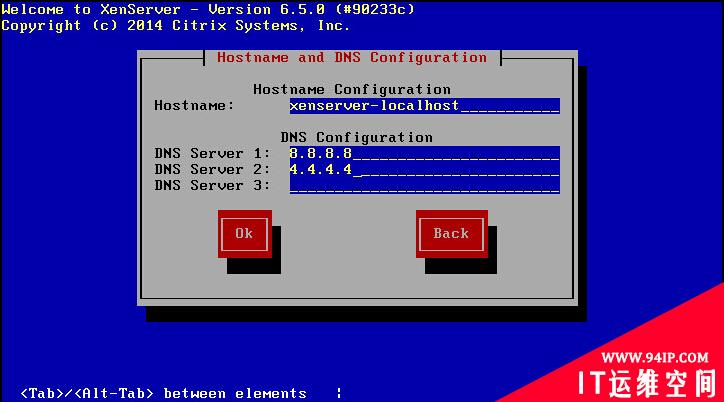724x402 pixels.
Task: Select the DNS Server 2 field
Action: tap(424, 169)
